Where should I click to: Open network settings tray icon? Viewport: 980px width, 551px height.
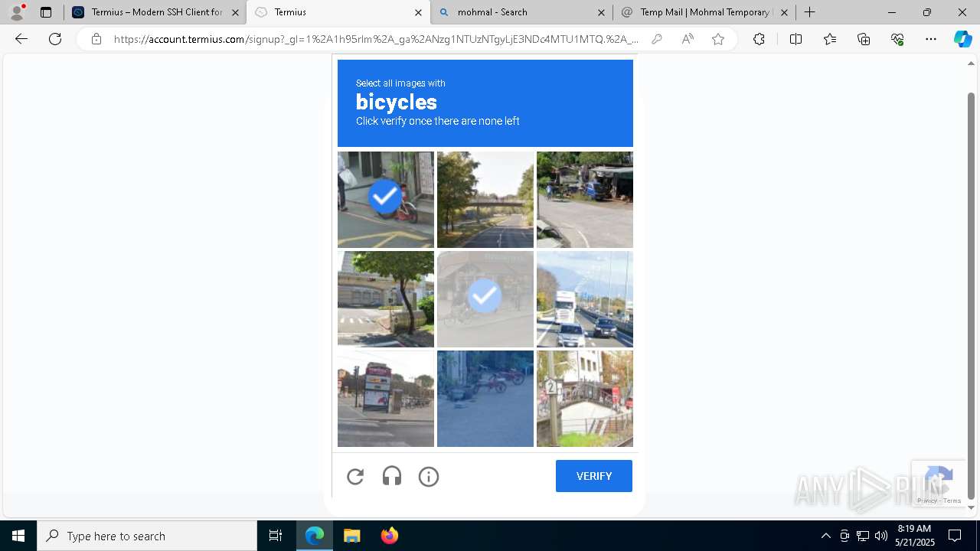click(862, 536)
